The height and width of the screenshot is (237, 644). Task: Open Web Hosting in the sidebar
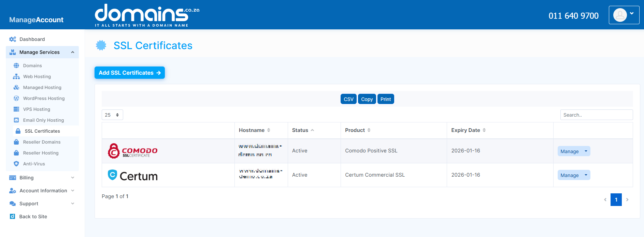(37, 76)
